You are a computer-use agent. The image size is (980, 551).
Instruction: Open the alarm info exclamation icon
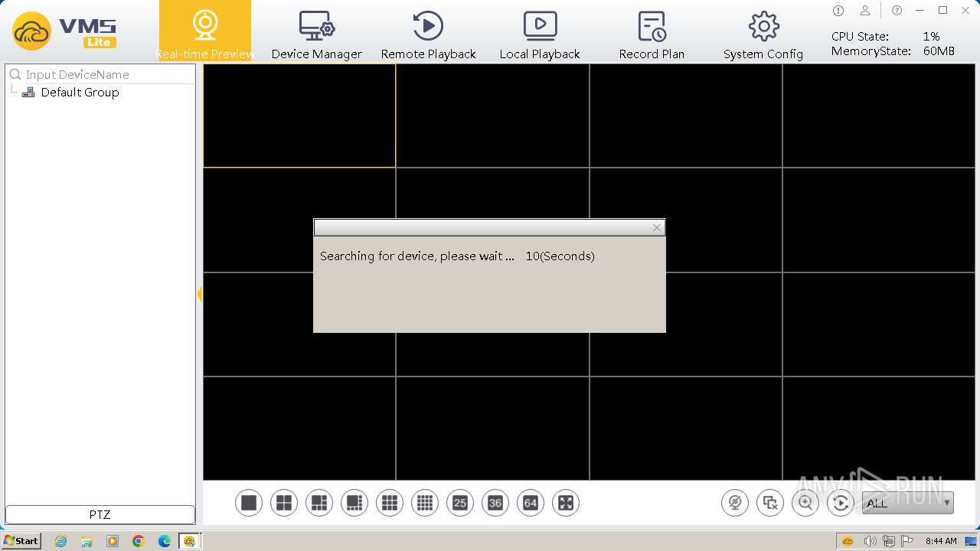[x=838, y=11]
